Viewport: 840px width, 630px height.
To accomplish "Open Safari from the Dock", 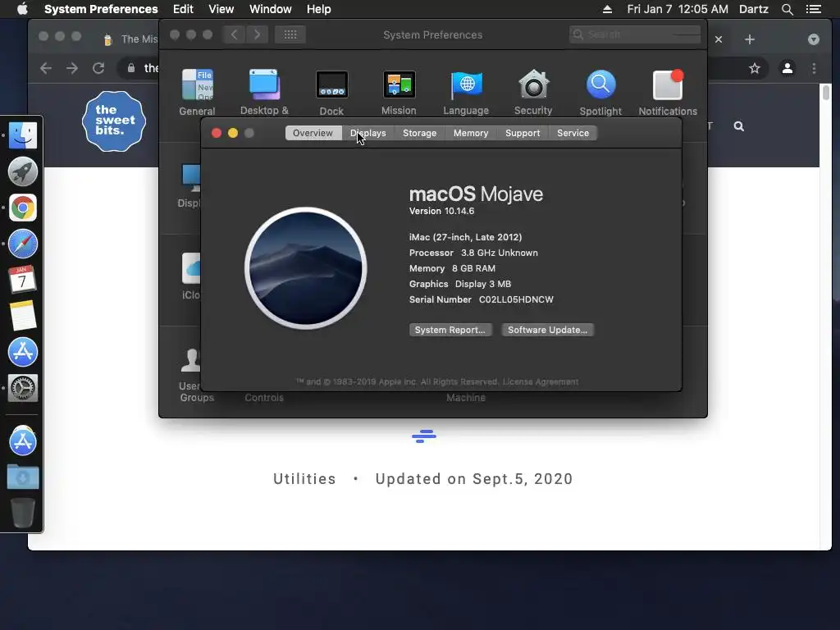I will tap(22, 244).
